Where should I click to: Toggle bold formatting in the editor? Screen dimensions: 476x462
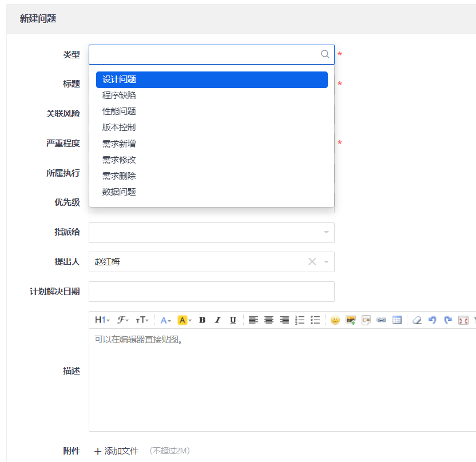click(202, 320)
